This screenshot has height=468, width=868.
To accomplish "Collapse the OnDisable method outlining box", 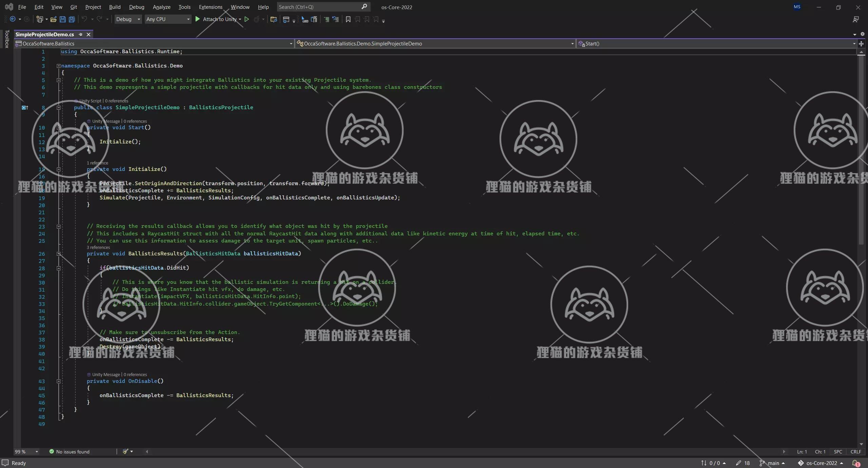I will point(58,381).
